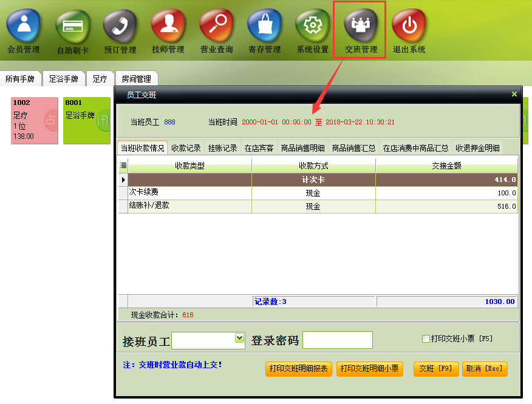Expand the 接班员工 dropdown arrow

tap(239, 338)
